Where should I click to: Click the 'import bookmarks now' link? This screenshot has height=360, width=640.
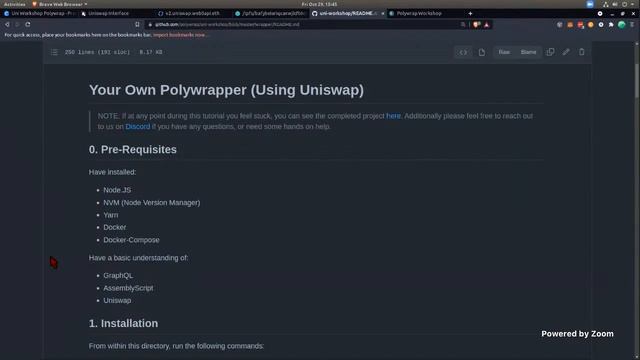click(179, 35)
